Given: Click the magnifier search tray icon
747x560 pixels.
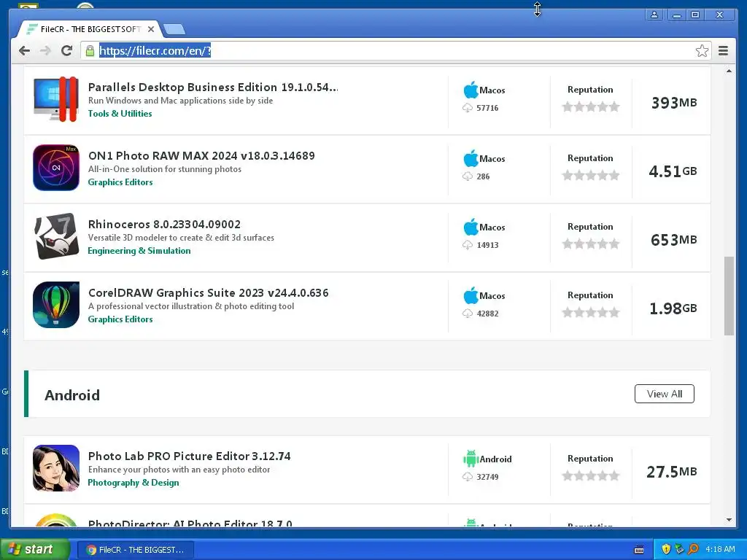Looking at the screenshot, I should pos(693,549).
